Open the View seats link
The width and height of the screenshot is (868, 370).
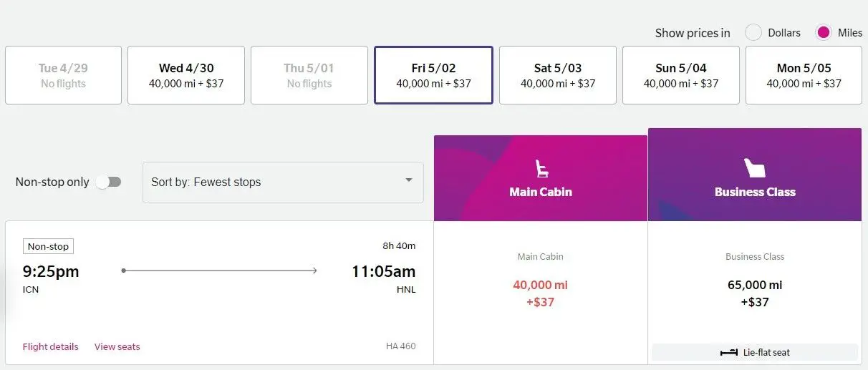tap(117, 346)
